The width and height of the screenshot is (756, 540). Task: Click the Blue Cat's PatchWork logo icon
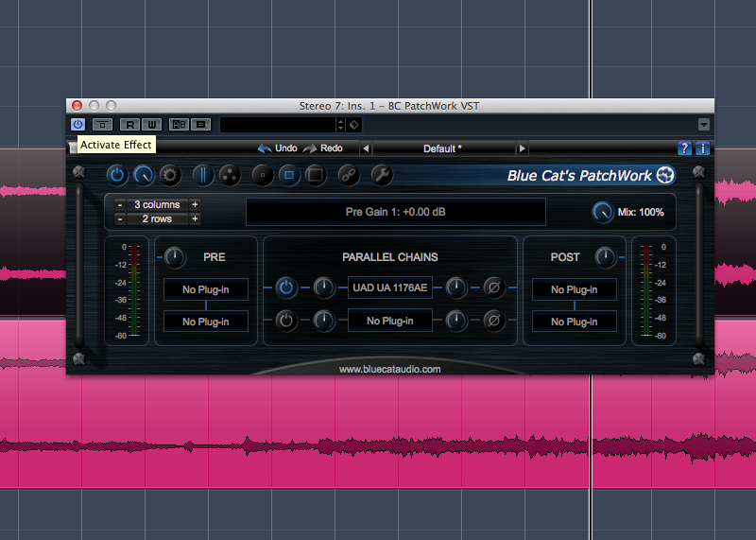tap(665, 175)
